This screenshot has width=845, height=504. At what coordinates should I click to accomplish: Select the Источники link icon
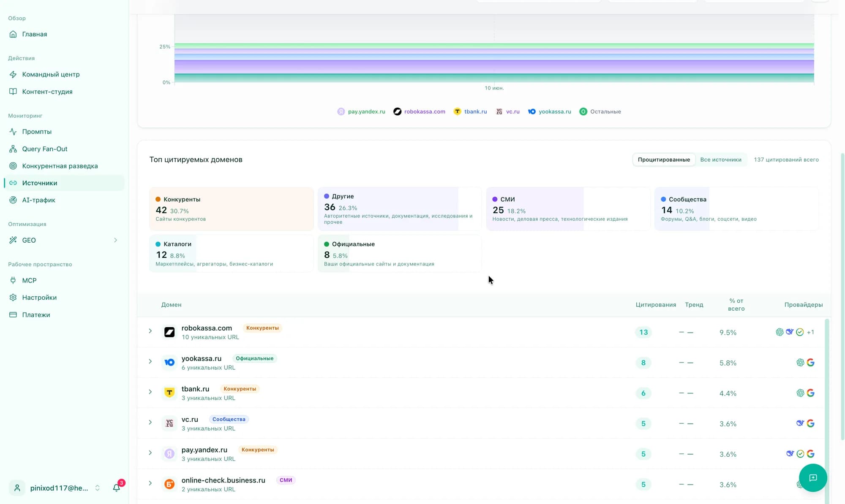pyautogui.click(x=13, y=183)
